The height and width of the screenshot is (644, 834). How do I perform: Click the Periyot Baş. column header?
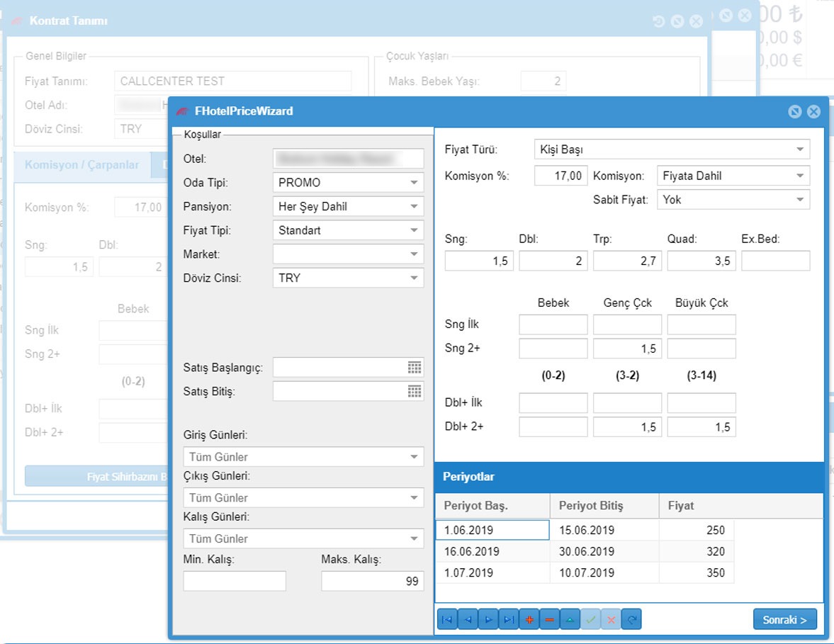tap(492, 506)
